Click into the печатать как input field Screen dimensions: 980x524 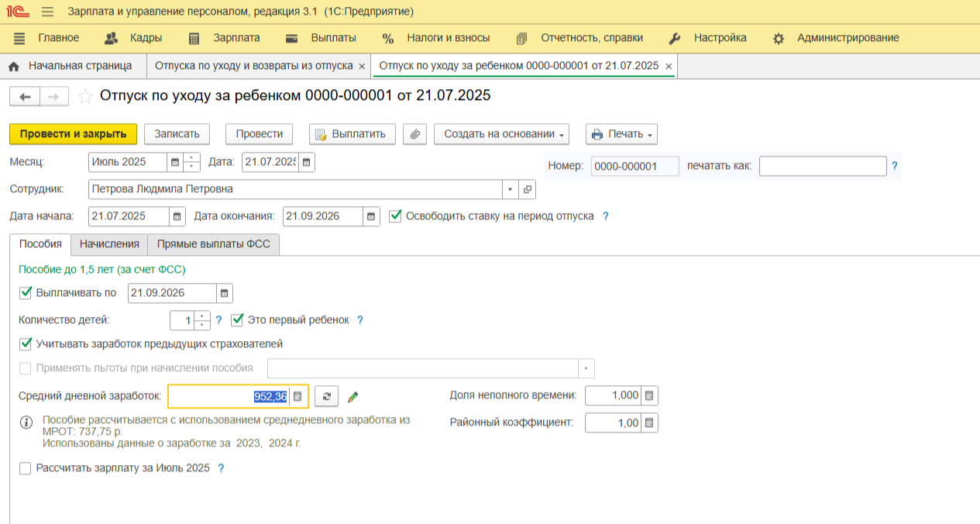coord(823,166)
